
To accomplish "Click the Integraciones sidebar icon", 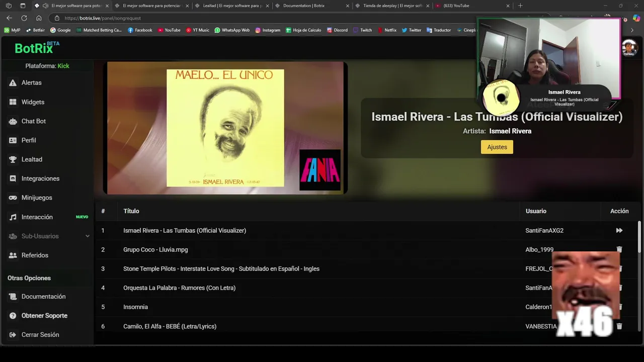I will point(13,178).
